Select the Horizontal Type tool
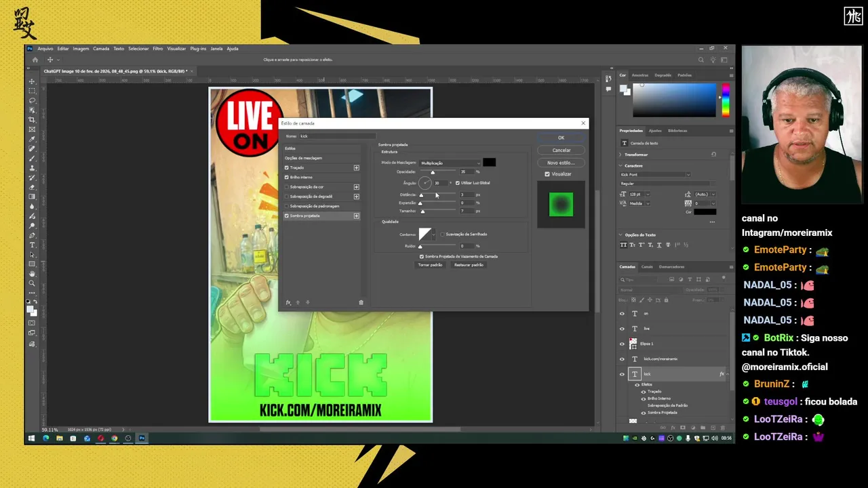This screenshot has width=868, height=488. pyautogui.click(x=32, y=245)
